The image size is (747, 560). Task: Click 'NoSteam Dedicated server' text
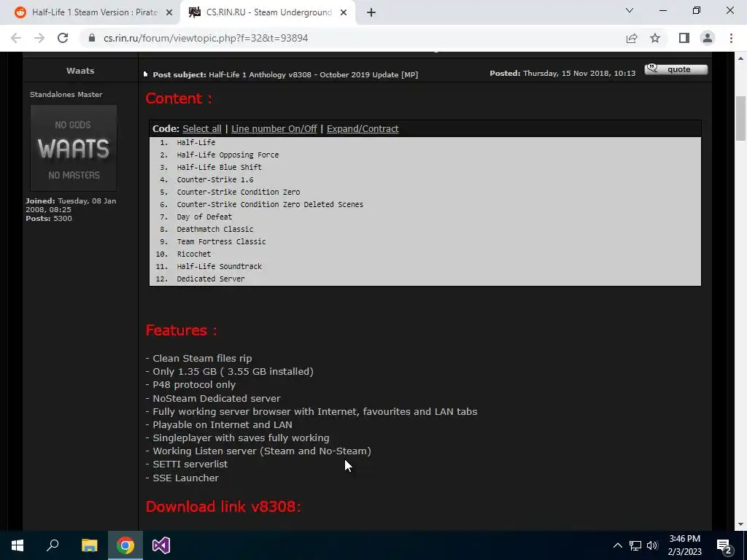pyautogui.click(x=217, y=398)
